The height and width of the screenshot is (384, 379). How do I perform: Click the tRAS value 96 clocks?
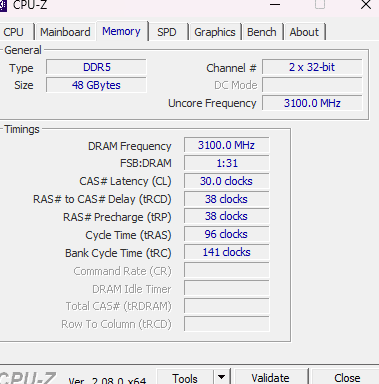pos(227,234)
